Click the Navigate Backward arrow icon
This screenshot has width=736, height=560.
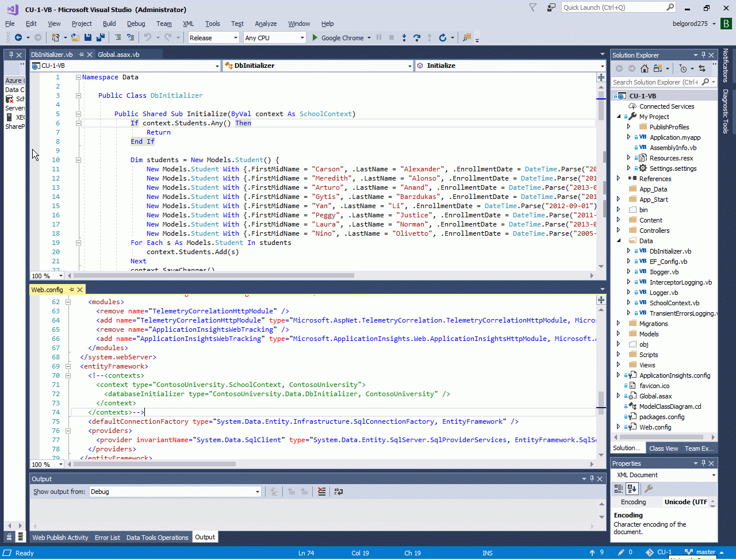click(18, 37)
